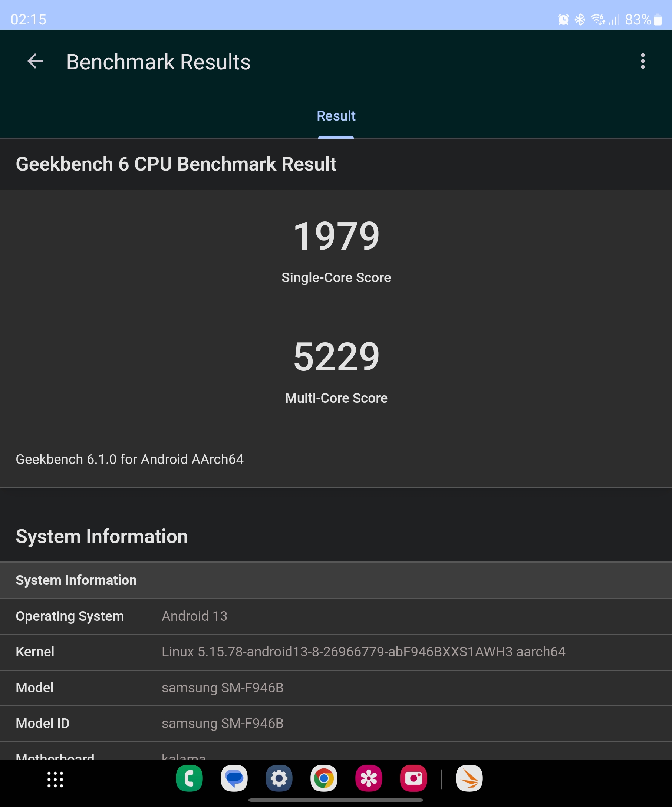This screenshot has height=807, width=672.
Task: Open the Settings gear app
Action: (279, 778)
